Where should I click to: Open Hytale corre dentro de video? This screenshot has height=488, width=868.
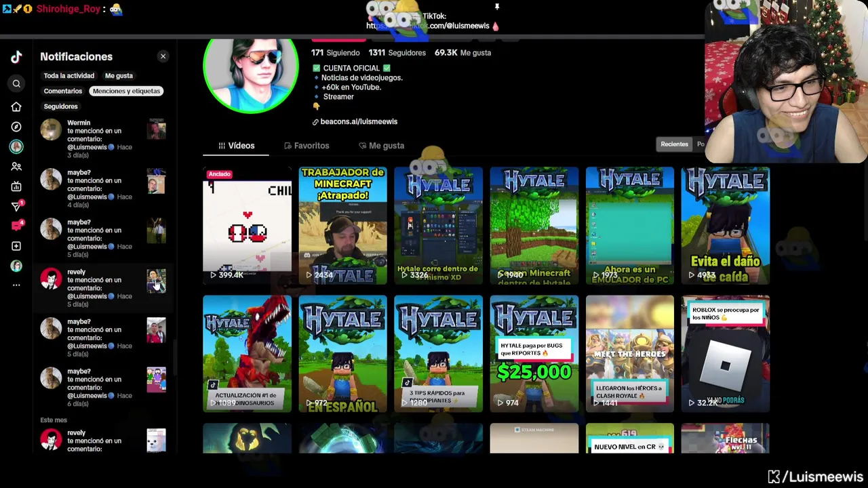(438, 225)
